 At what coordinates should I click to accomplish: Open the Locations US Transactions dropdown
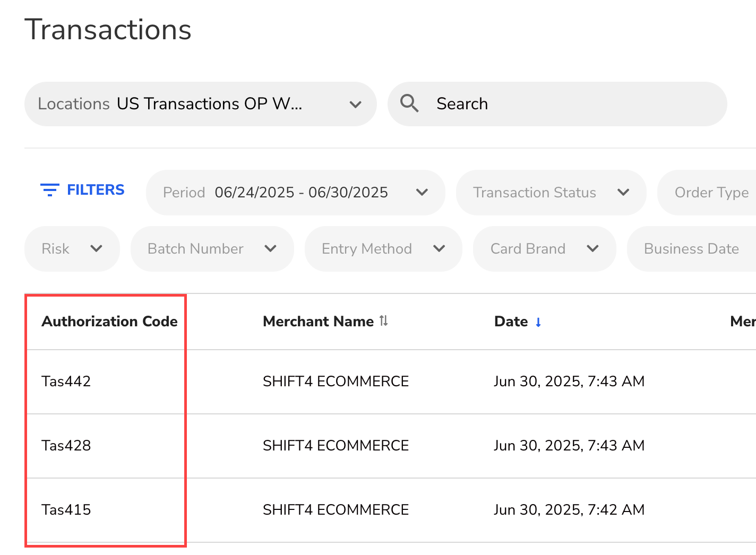pos(200,104)
